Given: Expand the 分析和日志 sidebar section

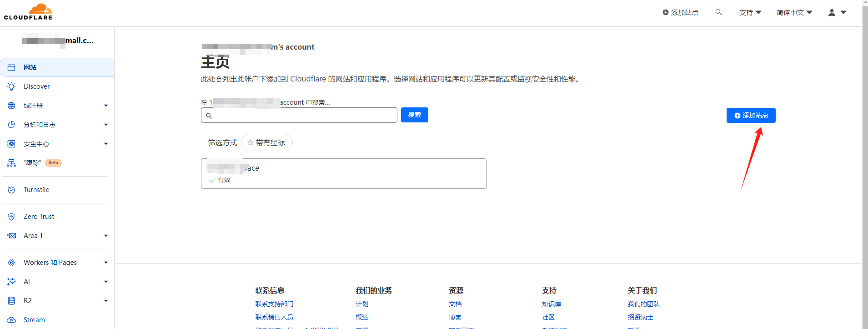Looking at the screenshot, I should [105, 125].
